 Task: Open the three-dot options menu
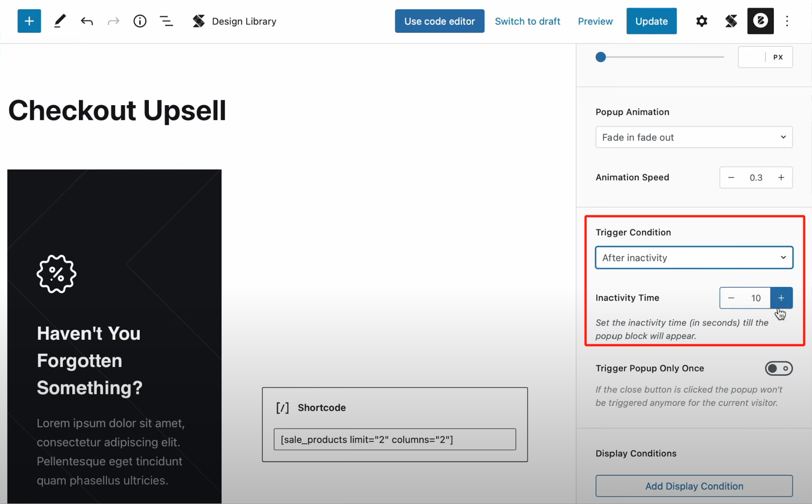(787, 21)
